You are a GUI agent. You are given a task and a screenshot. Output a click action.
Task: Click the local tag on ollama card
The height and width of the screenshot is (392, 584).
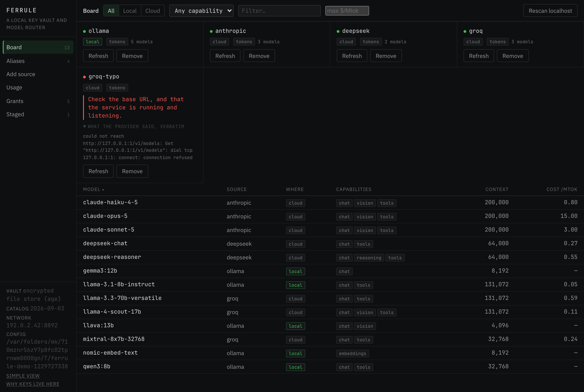pyautogui.click(x=93, y=42)
